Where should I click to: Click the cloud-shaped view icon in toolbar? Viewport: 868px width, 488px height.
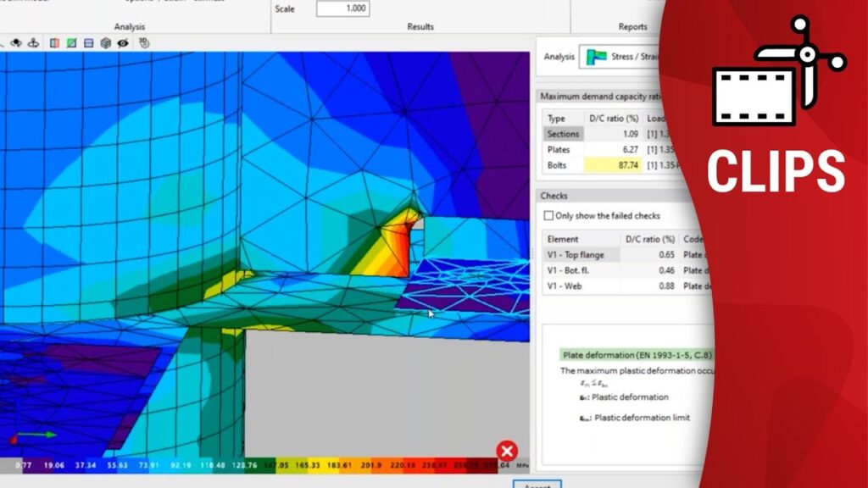point(16,42)
